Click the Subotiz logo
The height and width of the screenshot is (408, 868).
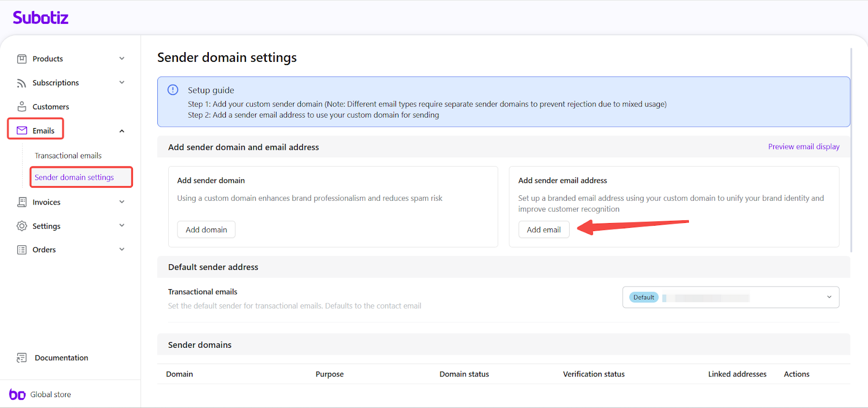click(x=41, y=18)
